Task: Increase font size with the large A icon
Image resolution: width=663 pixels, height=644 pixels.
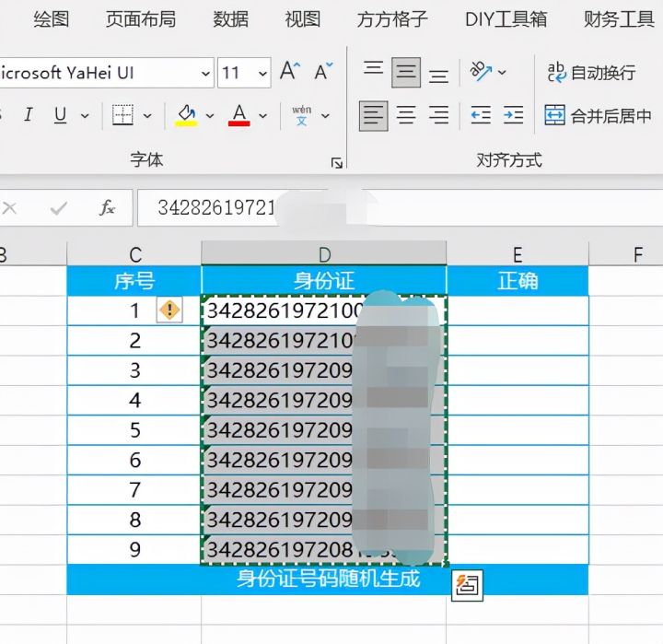Action: (290, 71)
